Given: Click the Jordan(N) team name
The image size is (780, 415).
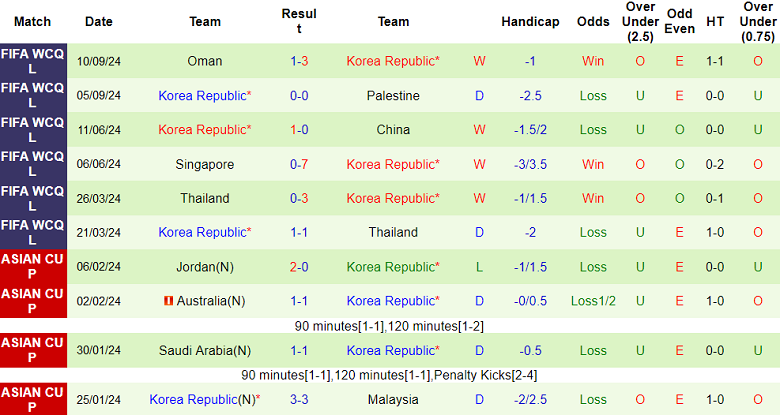Looking at the screenshot, I should [205, 267].
